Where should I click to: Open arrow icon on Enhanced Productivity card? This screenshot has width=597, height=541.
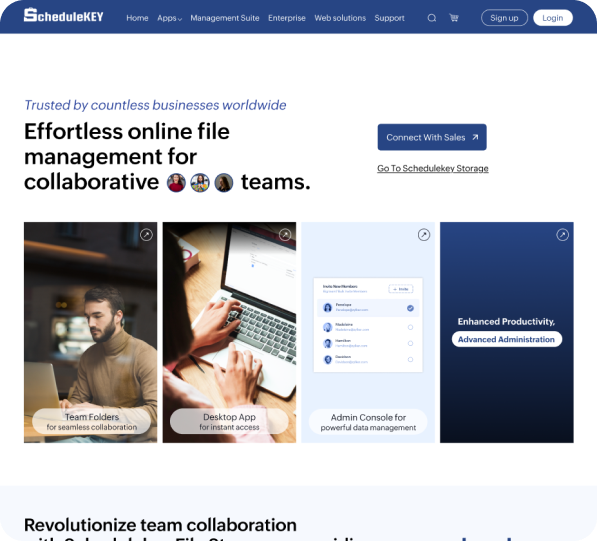[562, 235]
